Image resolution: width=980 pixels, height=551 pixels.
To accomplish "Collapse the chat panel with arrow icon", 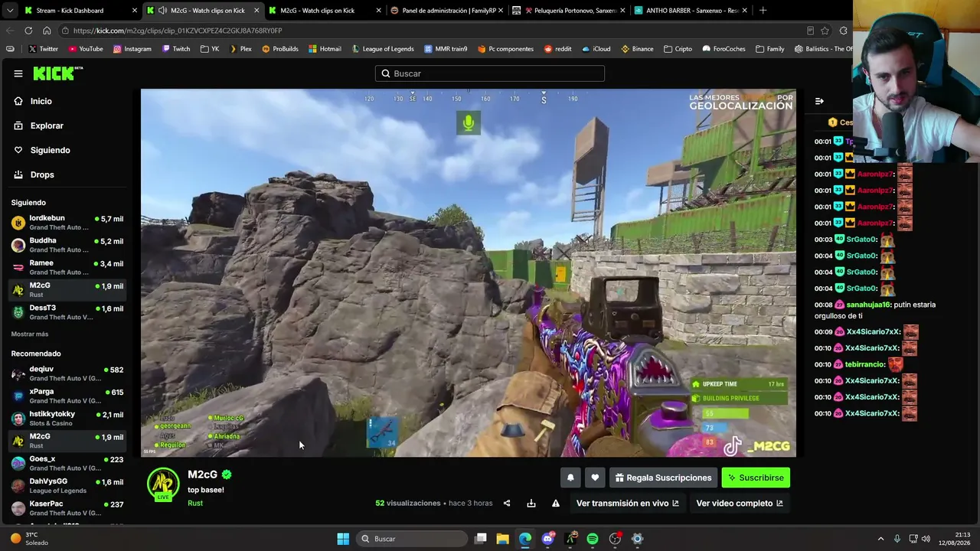I will tap(819, 101).
